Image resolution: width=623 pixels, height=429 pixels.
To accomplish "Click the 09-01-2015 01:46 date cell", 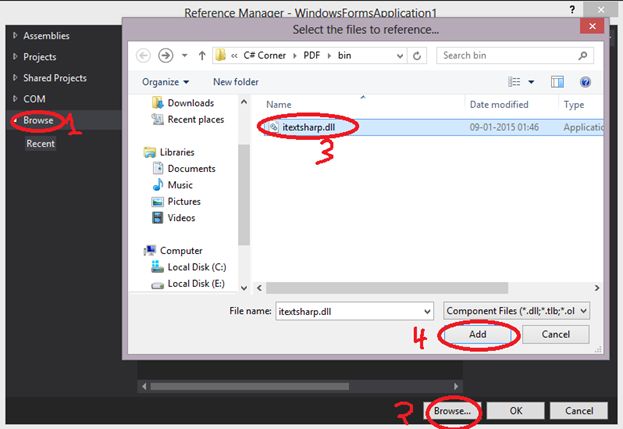I will point(504,127).
